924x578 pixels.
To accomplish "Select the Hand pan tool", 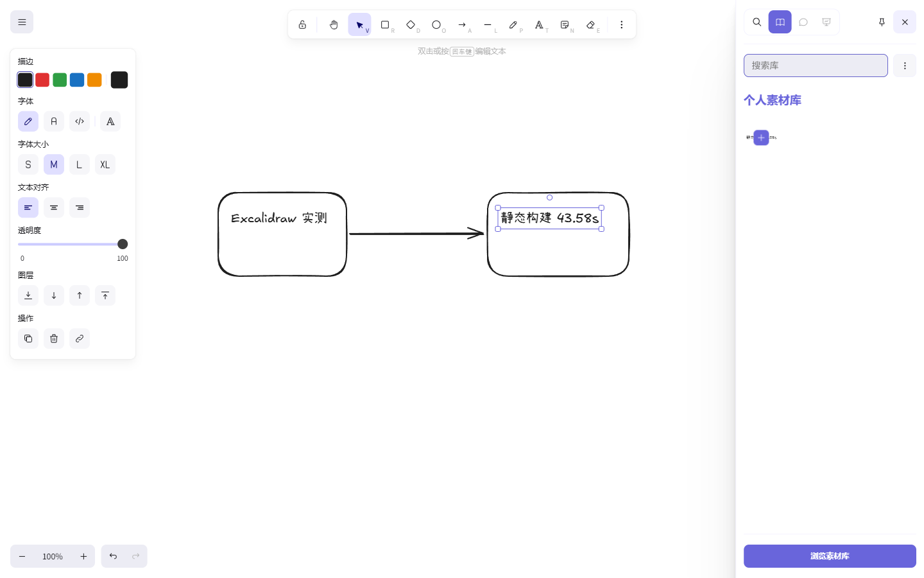I will [x=334, y=25].
